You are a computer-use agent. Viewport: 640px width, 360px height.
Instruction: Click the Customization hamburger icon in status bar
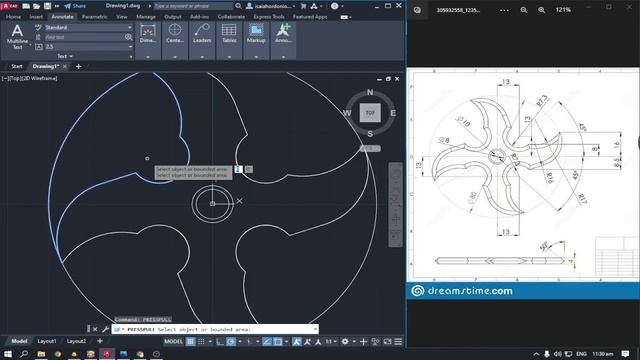pos(398,342)
